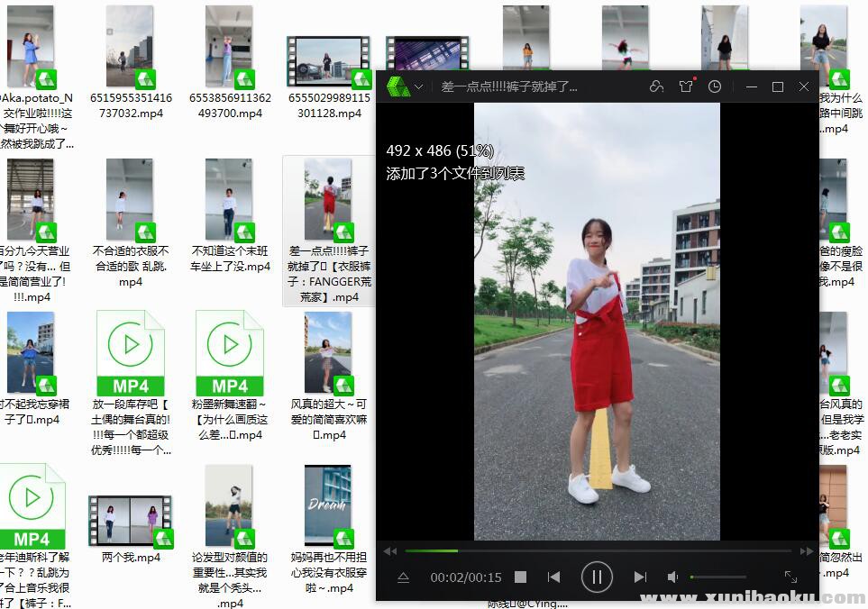Stop video playback

tap(520, 577)
